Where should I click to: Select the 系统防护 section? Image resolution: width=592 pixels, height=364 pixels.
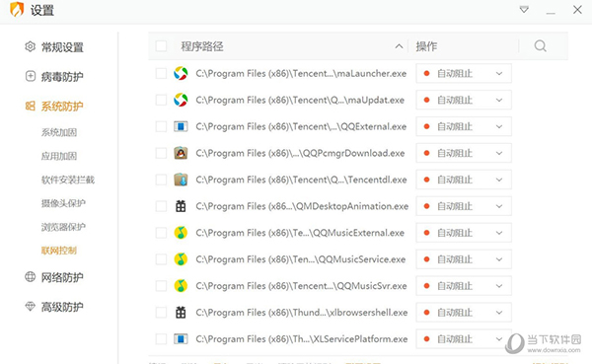[x=62, y=107]
